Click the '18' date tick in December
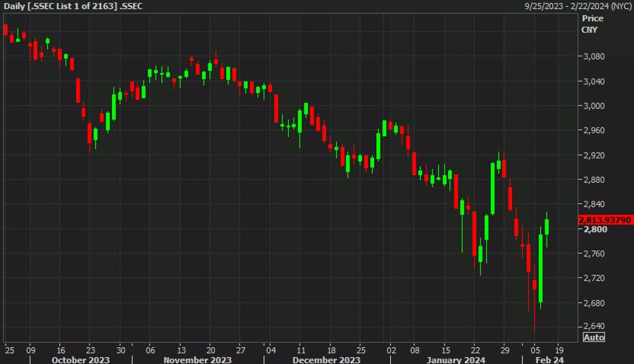The height and width of the screenshot is (364, 634). click(x=331, y=350)
